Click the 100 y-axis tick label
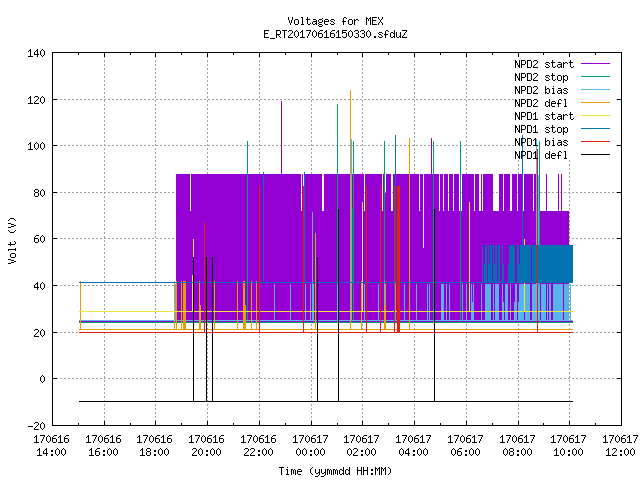The image size is (640, 480). [36, 146]
